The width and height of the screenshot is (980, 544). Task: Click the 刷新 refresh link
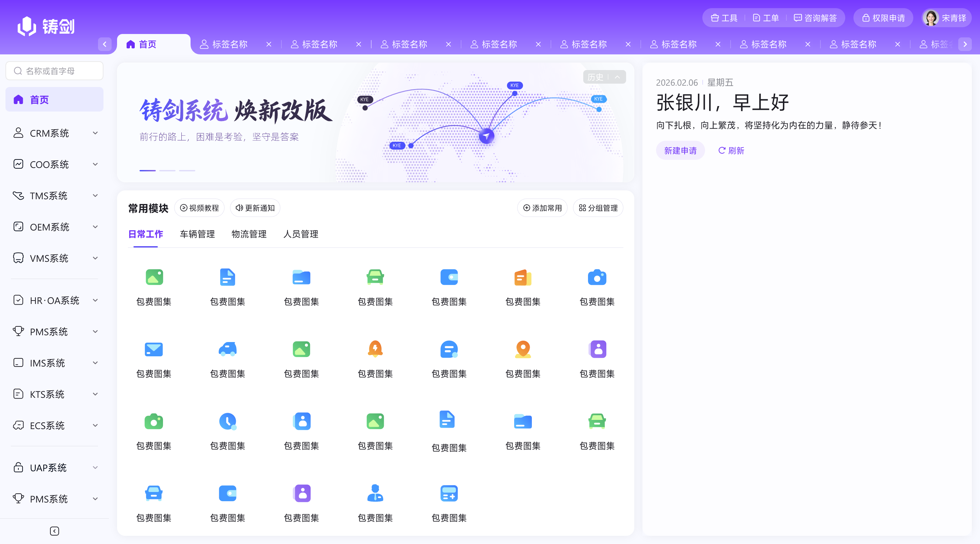coord(731,151)
